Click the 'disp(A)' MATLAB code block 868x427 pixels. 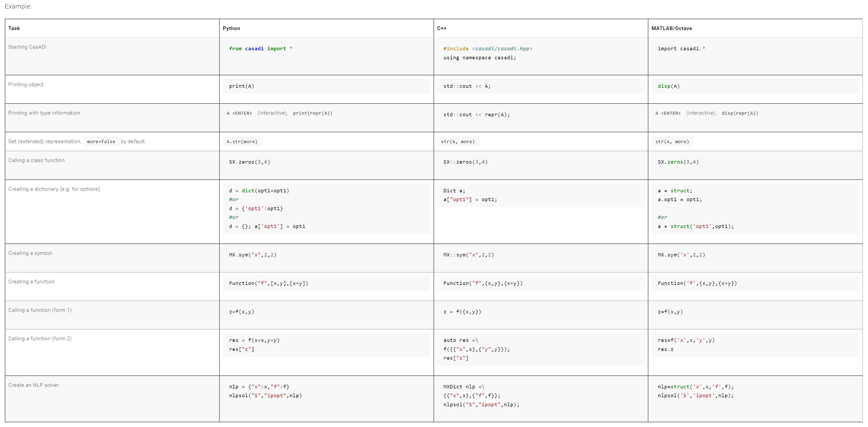click(669, 86)
